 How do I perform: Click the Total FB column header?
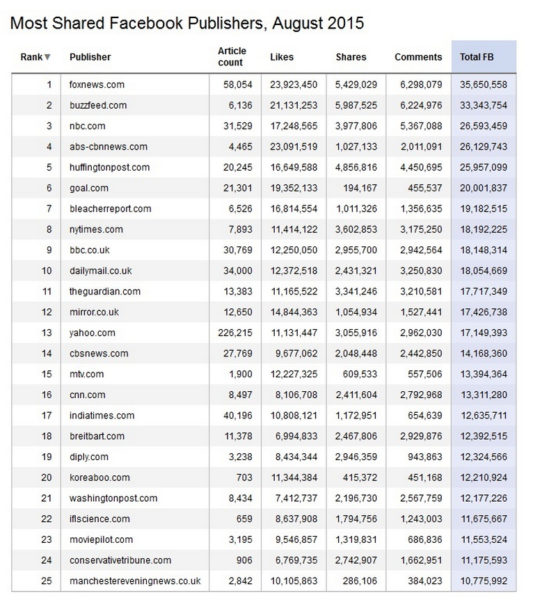477,57
